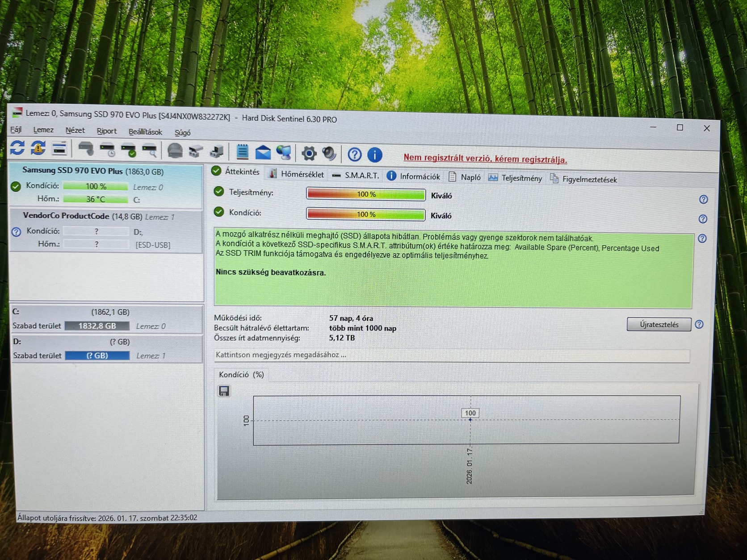
Task: Open the Nézet menu
Action: pos(75,130)
